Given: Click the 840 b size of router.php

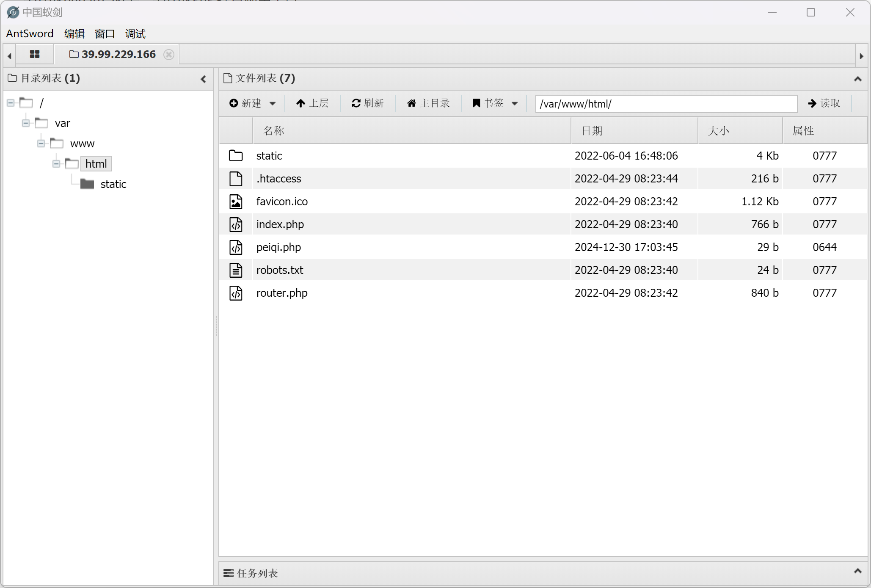Looking at the screenshot, I should click(765, 293).
